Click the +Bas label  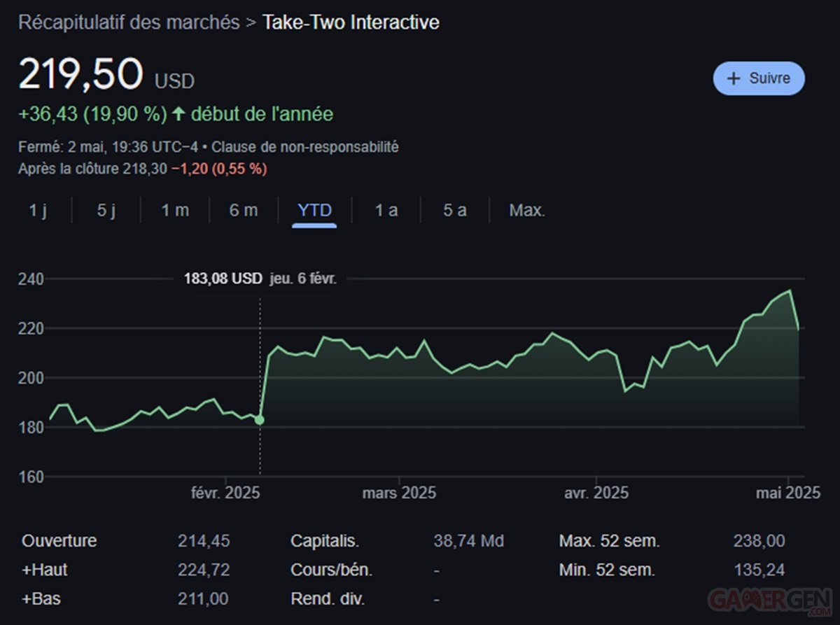click(41, 599)
